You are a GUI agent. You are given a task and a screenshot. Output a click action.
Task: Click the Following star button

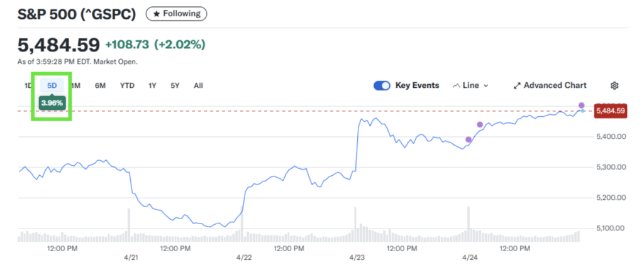(176, 14)
